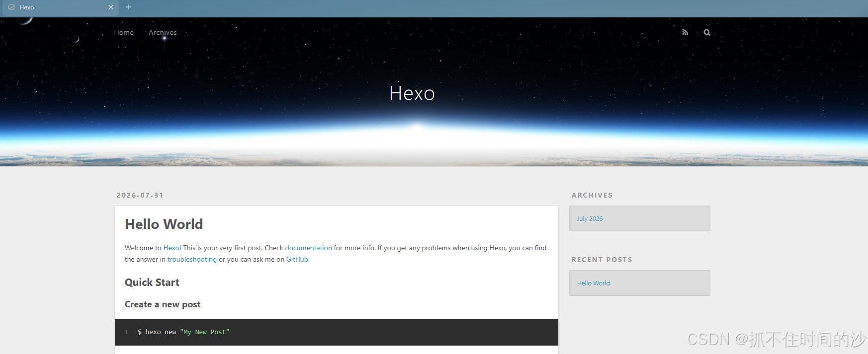
Task: Click the Hexo site title
Action: pos(412,93)
